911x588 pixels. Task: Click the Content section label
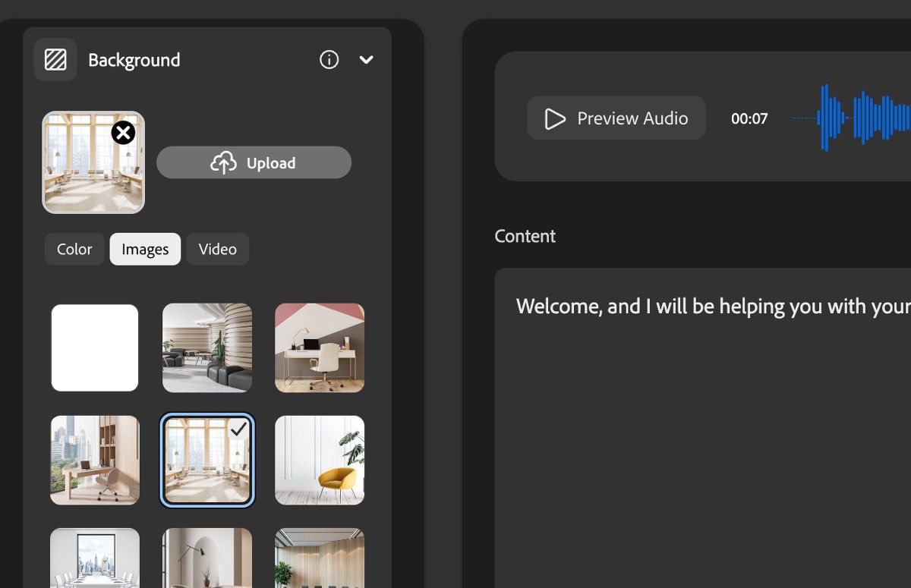coord(525,236)
